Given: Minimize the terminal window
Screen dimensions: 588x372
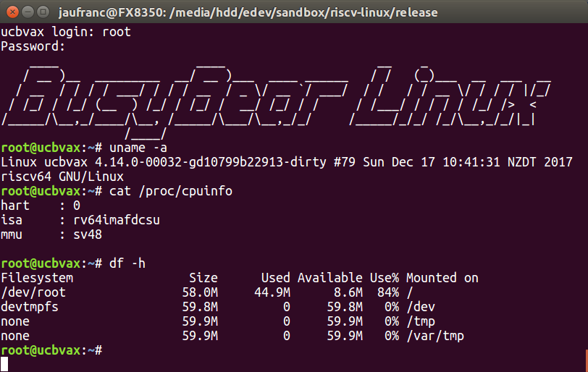Looking at the screenshot, I should coord(28,12).
